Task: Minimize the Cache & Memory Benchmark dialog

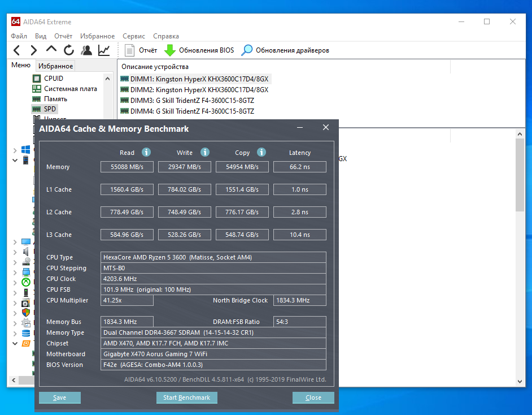Action: pos(299,128)
